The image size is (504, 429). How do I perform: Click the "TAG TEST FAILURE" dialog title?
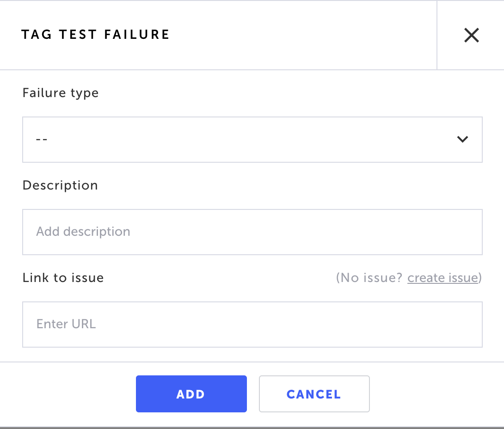(x=95, y=35)
